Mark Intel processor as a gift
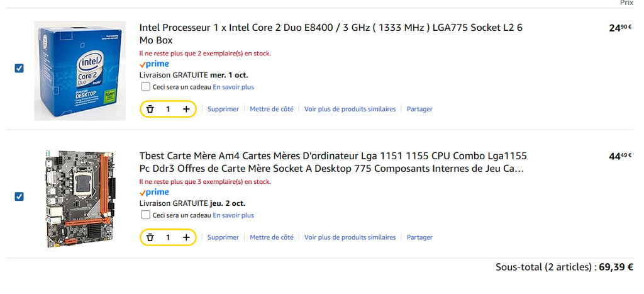644x294 pixels. pyautogui.click(x=146, y=87)
